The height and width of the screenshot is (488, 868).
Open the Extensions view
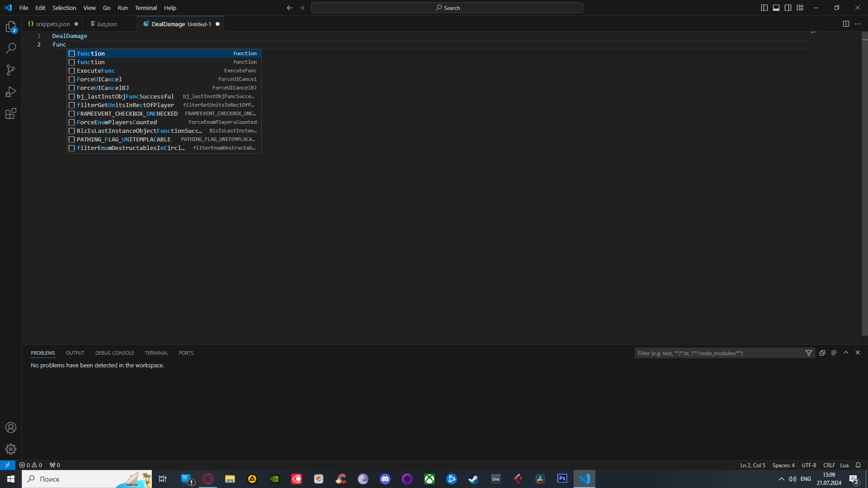11,113
